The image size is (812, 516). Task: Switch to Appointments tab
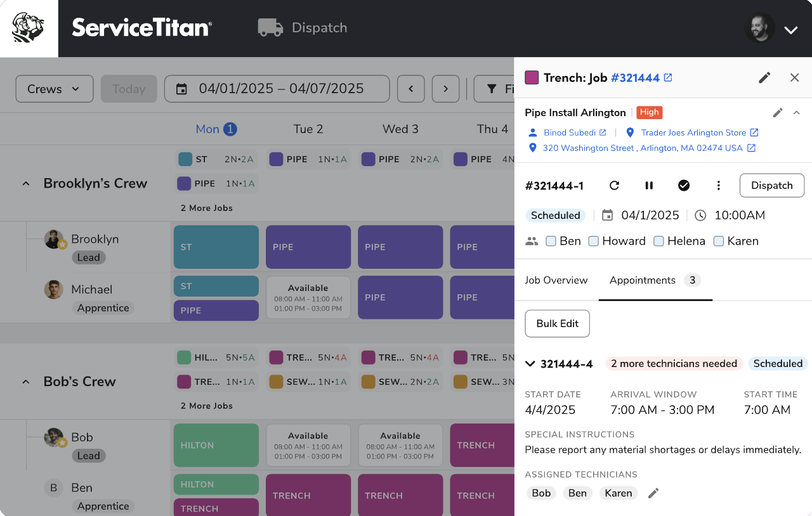(655, 280)
